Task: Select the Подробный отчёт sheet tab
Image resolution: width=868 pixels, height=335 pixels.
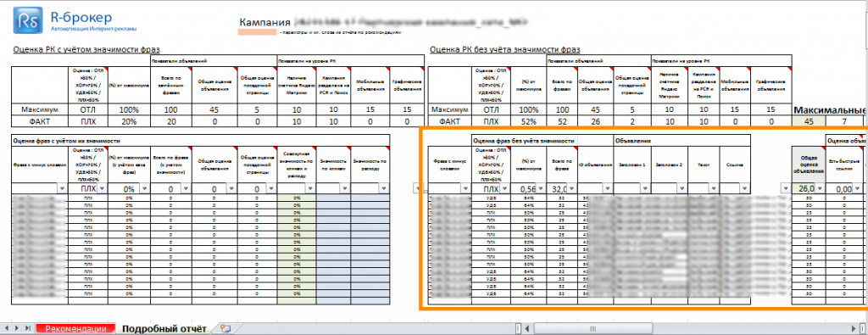Action: coord(164,328)
